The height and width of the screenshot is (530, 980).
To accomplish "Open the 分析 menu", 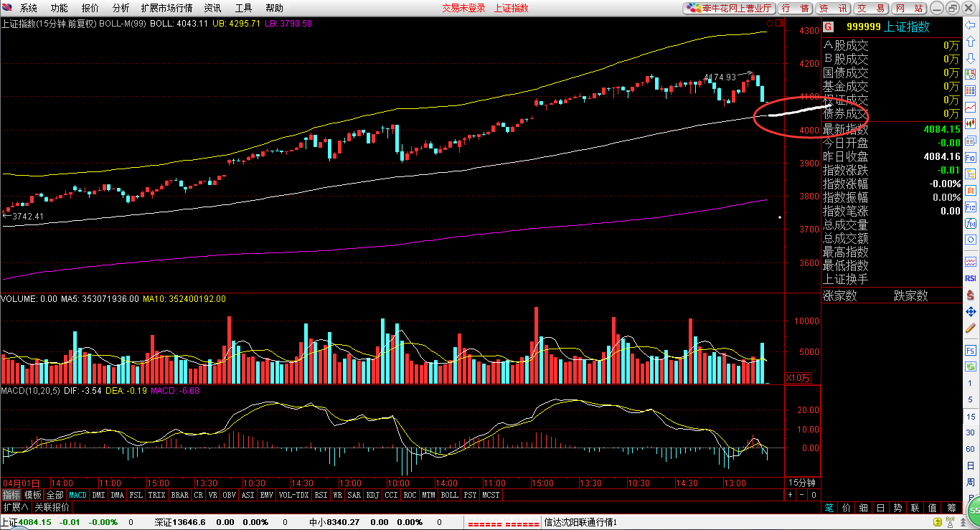I will point(121,8).
